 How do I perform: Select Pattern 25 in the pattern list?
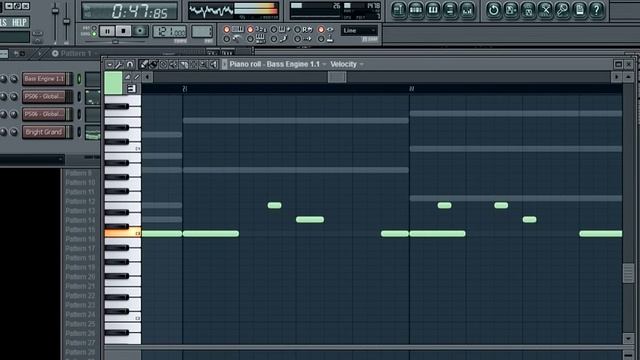[x=80, y=324]
